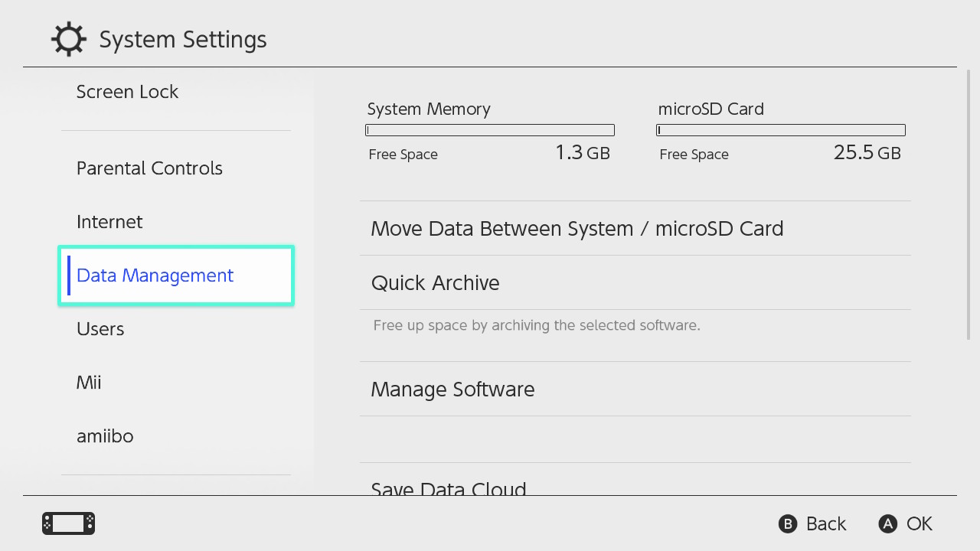Open Manage Software

(x=452, y=389)
